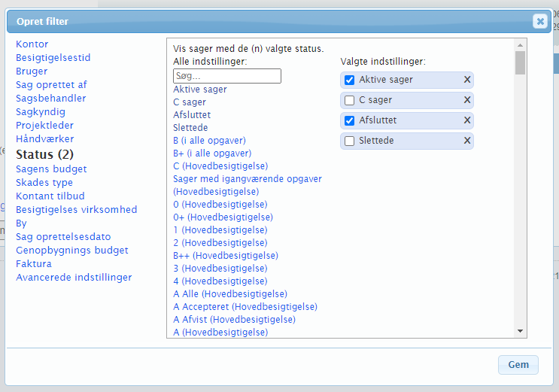Check the Slettede checkbox
559x392 pixels.
[x=349, y=141]
